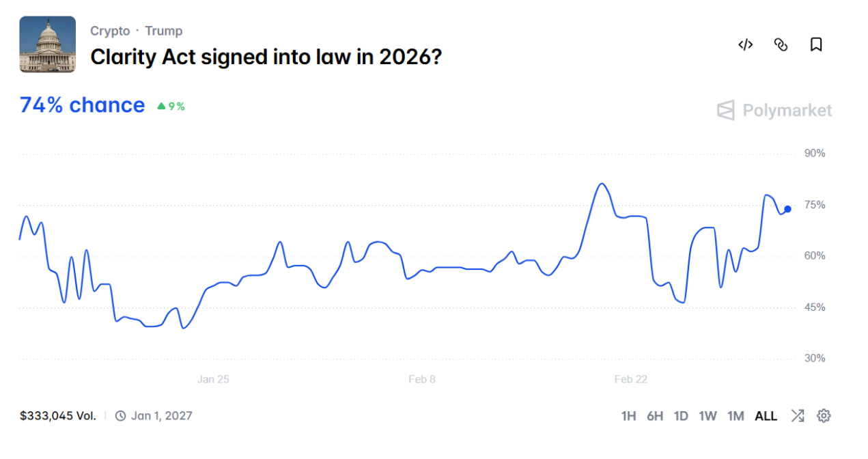This screenshot has width=868, height=459.
Task: Select the 1D time range
Action: point(681,416)
